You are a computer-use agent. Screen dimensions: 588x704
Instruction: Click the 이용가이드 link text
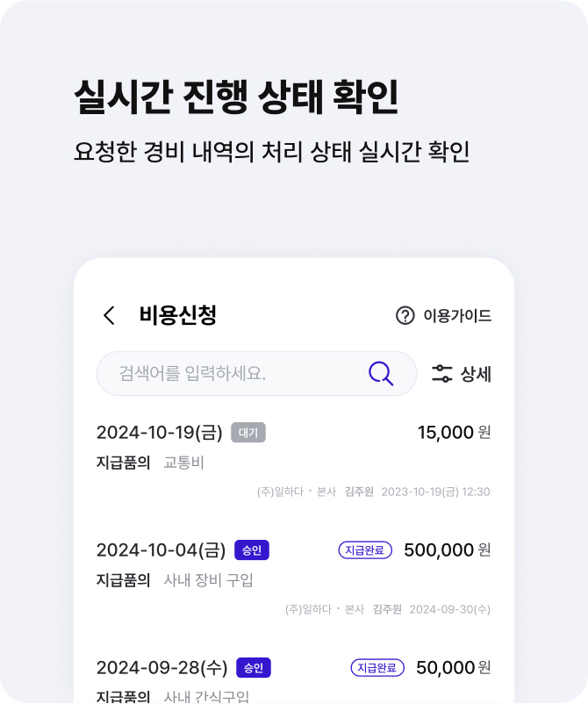457,316
